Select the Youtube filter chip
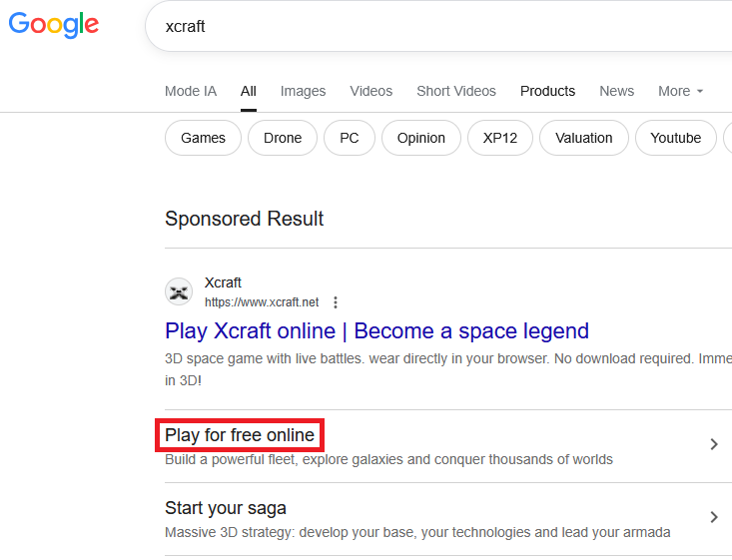The width and height of the screenshot is (732, 560). tap(675, 138)
